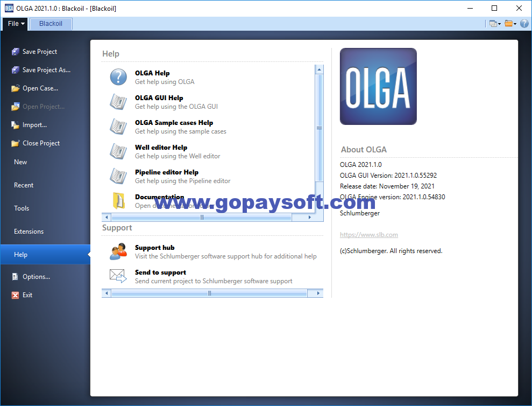Click Import... label
This screenshot has height=406, width=532.
point(34,125)
